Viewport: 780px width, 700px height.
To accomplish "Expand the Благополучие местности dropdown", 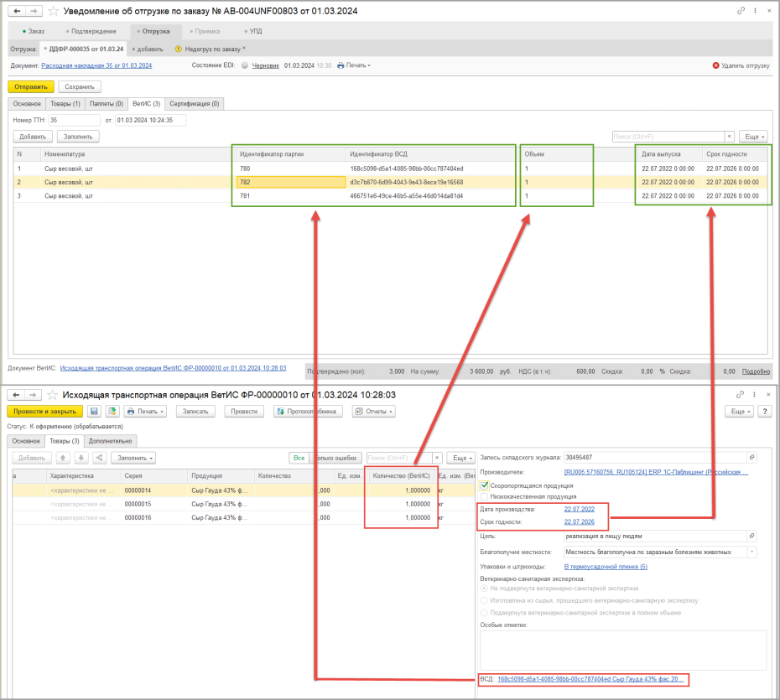I will [x=752, y=552].
